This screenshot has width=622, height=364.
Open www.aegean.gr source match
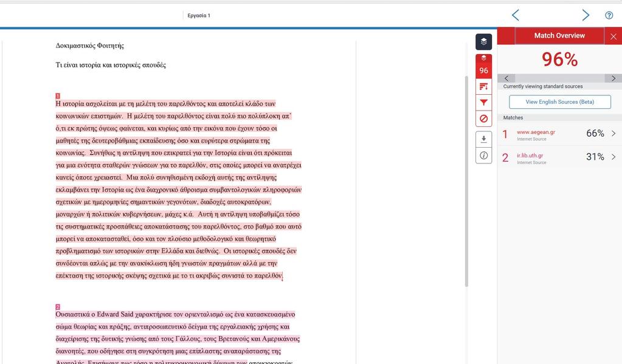point(536,132)
